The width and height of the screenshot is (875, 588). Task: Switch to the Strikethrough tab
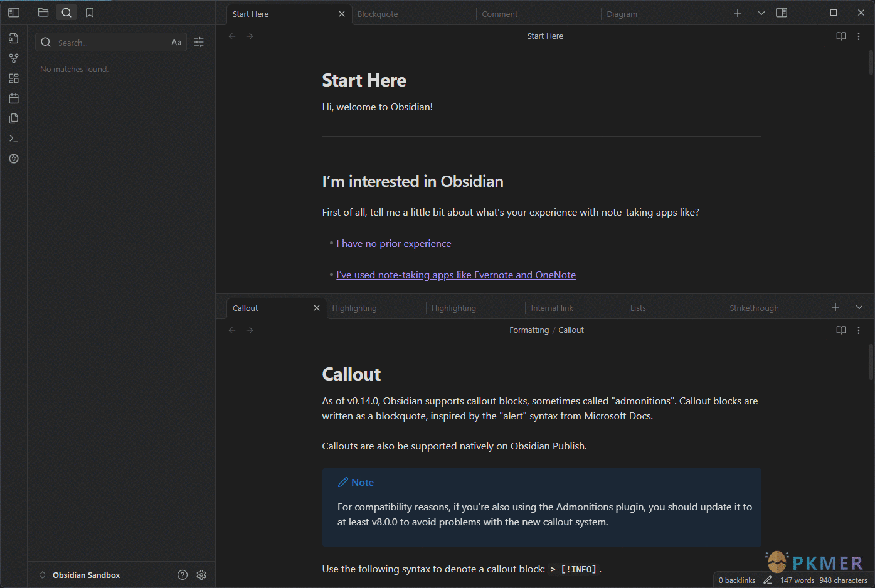(x=773, y=308)
